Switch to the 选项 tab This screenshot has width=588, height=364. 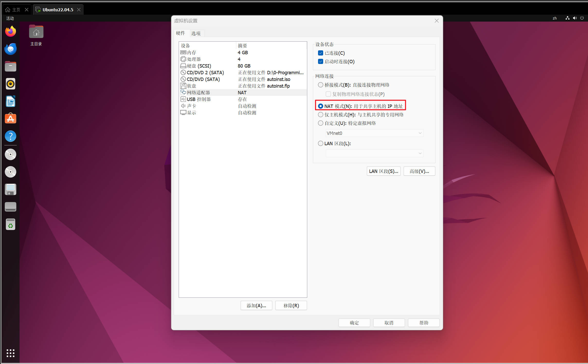(196, 33)
